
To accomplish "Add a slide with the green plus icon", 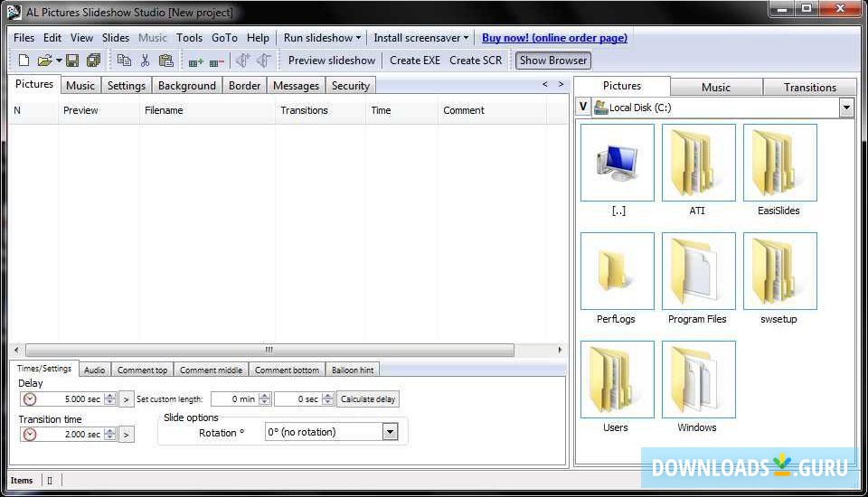I will click(195, 61).
